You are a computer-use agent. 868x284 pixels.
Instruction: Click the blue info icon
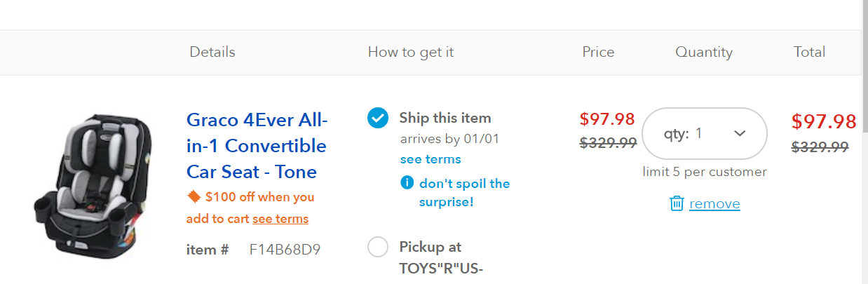407,183
